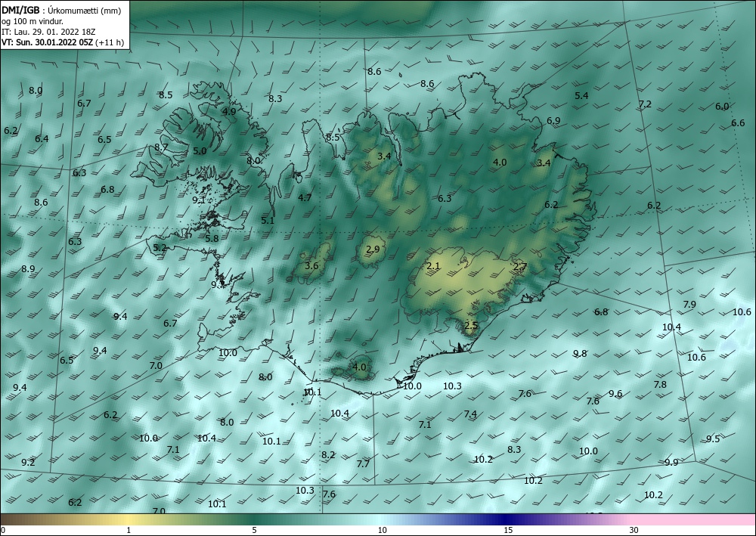756x536 pixels.
Task: Click the 7.8 value on the map
Action: 660,385
